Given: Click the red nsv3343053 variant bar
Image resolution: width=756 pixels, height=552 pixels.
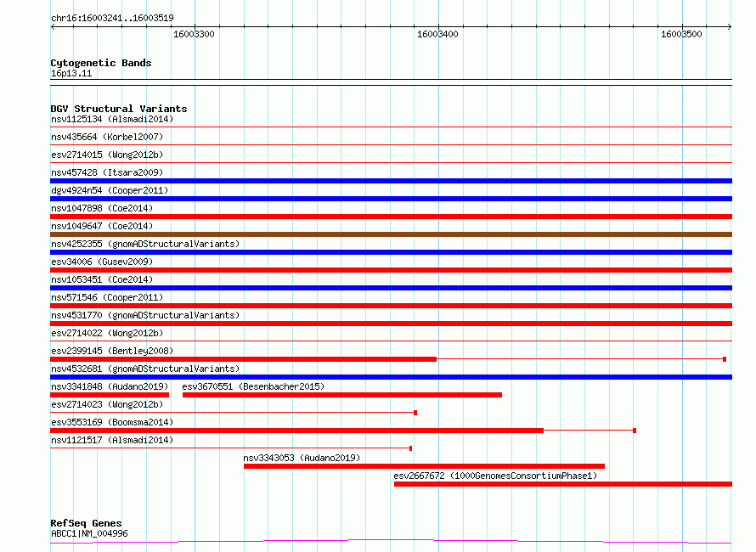Looking at the screenshot, I should coord(424,466).
